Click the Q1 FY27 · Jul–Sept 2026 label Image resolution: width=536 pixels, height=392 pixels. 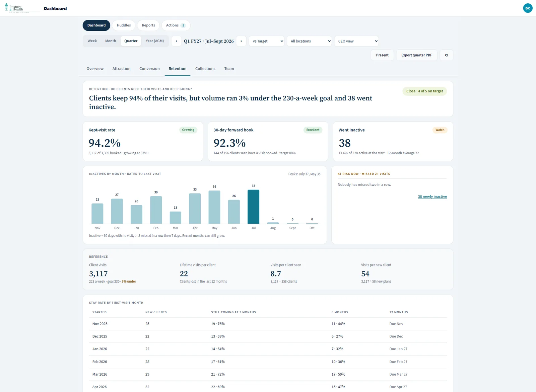pyautogui.click(x=209, y=41)
